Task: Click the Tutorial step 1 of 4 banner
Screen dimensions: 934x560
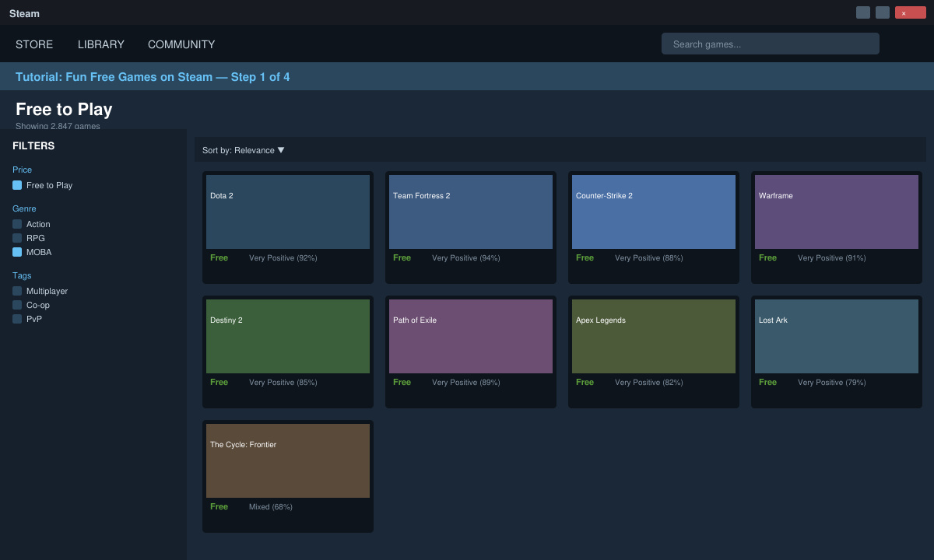Action: coord(467,76)
